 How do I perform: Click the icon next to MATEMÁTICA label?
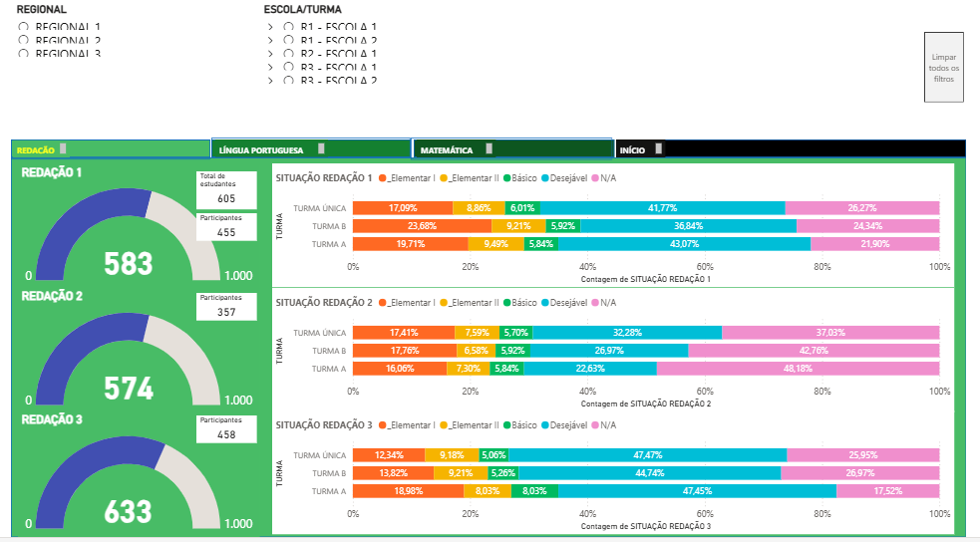pos(489,149)
